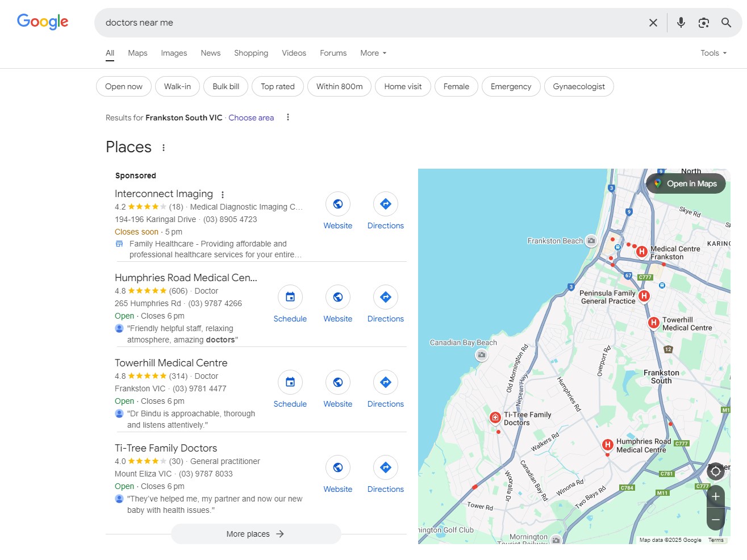Zoom out on the map

coord(715,520)
